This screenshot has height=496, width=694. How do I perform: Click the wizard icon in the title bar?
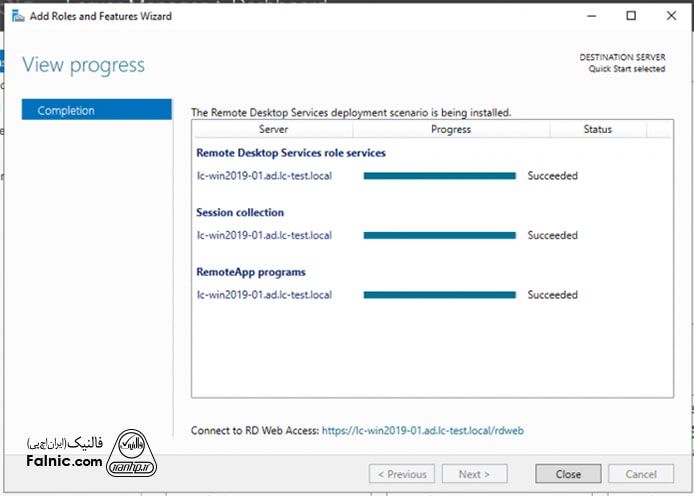click(x=17, y=16)
